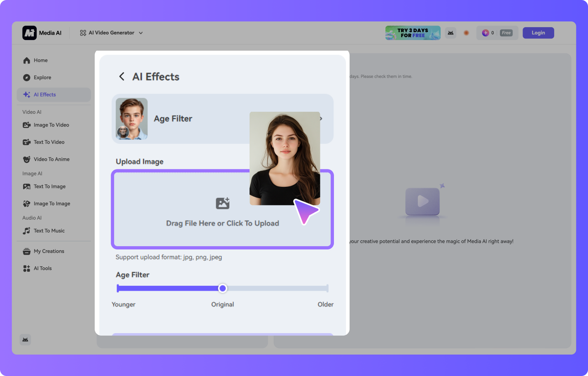Go back using AI Effects arrow
588x376 pixels.
(x=121, y=77)
